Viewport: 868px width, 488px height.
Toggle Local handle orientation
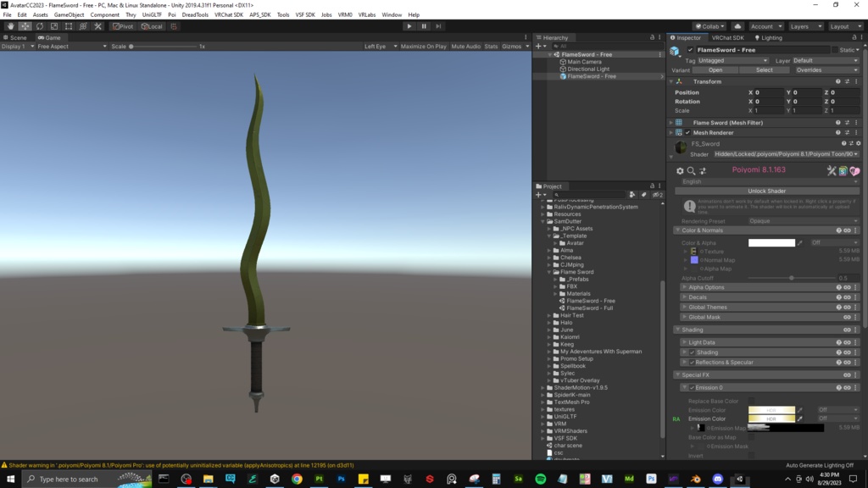click(x=151, y=26)
